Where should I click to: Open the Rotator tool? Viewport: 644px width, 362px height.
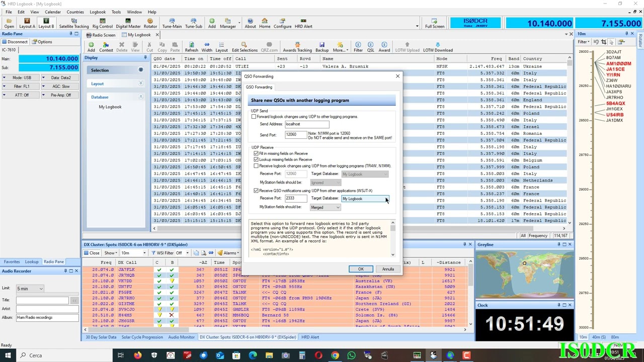pos(150,23)
